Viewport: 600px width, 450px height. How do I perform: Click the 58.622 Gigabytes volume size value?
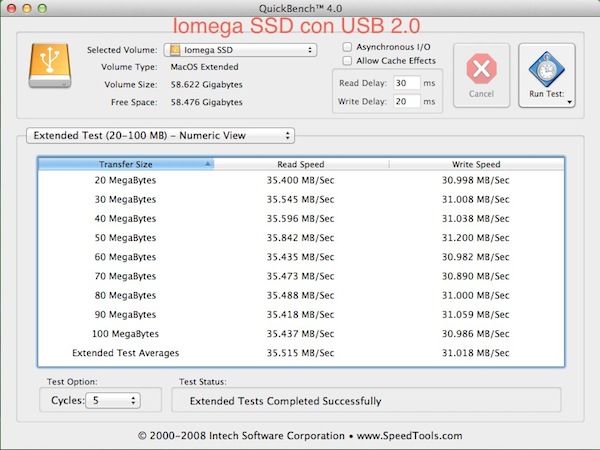207,85
